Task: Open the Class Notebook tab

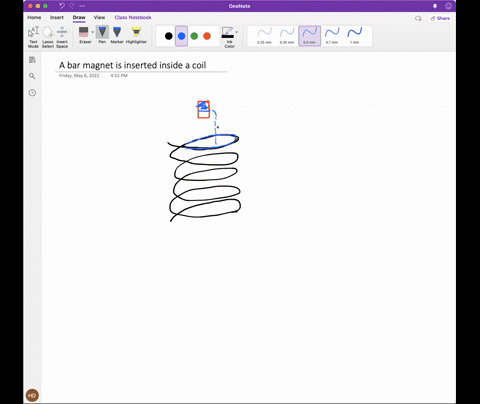Action: 133,17
